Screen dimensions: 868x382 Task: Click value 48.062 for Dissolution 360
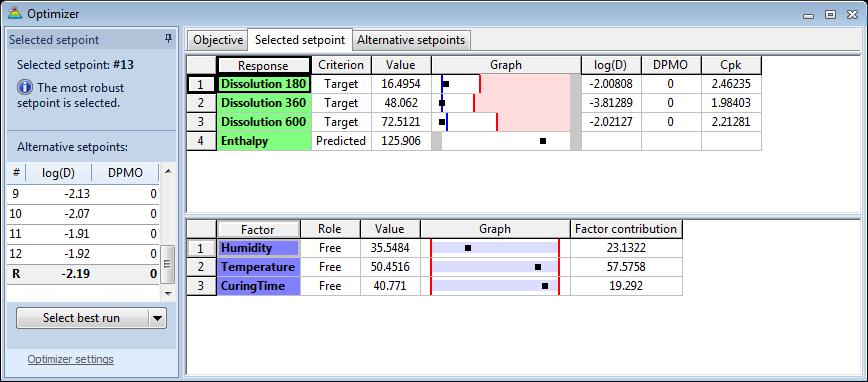point(401,103)
